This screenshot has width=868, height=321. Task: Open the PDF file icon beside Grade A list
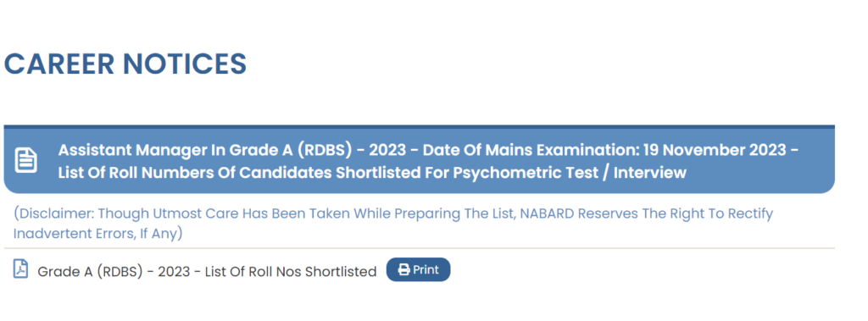pos(20,269)
